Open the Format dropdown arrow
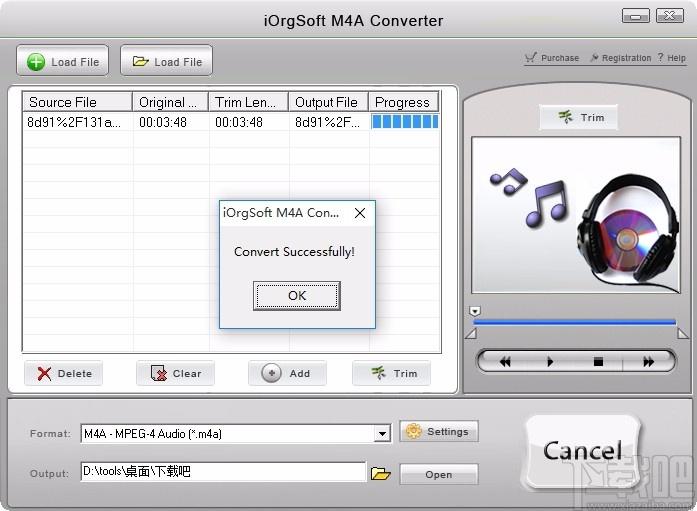Screen dimensions: 697x511 [x=382, y=433]
